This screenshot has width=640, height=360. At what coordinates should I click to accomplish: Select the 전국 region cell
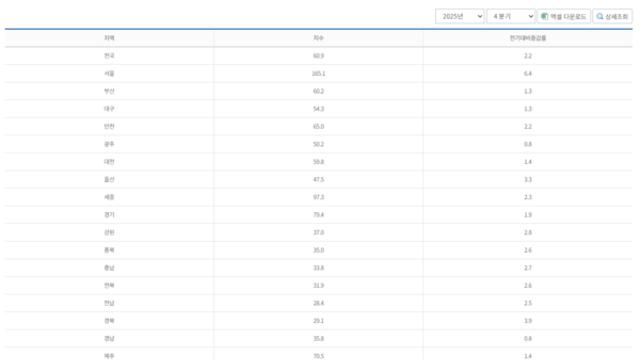coord(109,56)
